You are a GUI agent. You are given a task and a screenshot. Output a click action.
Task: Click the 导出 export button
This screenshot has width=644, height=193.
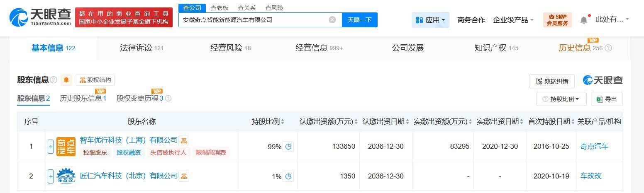pyautogui.click(x=607, y=99)
